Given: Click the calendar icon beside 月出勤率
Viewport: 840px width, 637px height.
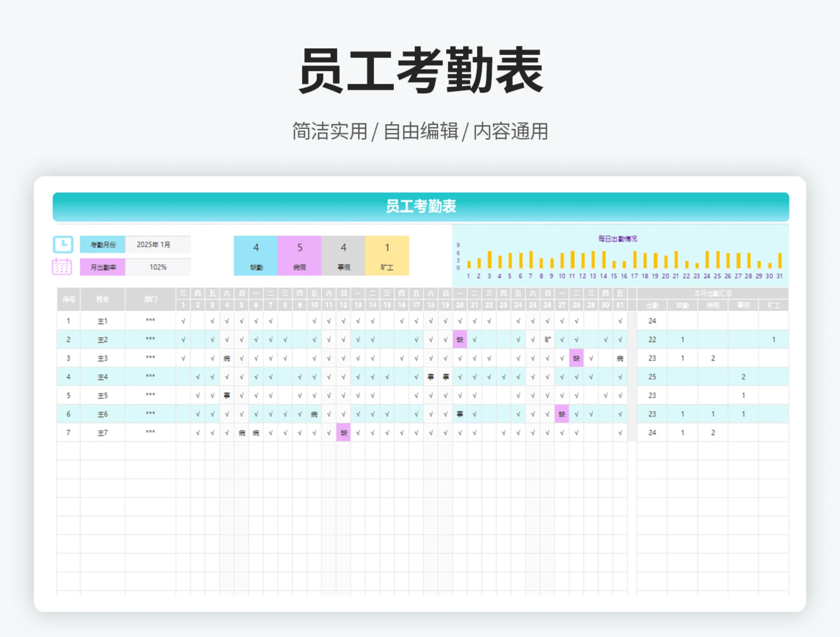Looking at the screenshot, I should 62,266.
